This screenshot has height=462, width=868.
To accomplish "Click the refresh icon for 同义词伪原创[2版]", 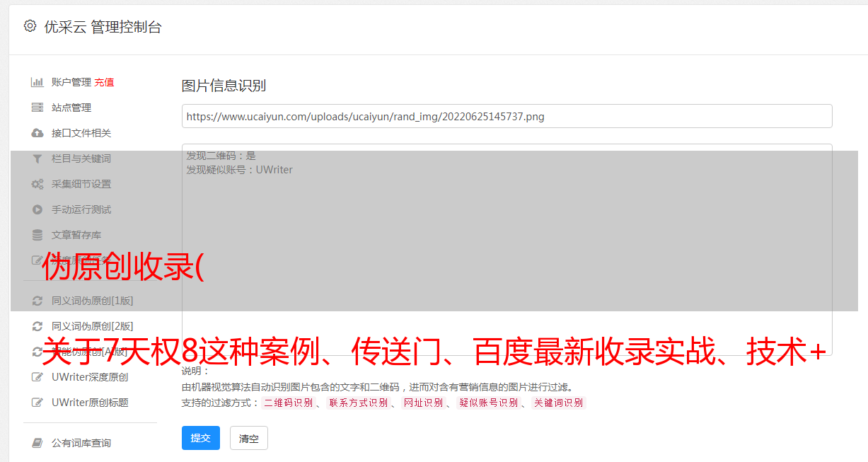I will pos(37,326).
